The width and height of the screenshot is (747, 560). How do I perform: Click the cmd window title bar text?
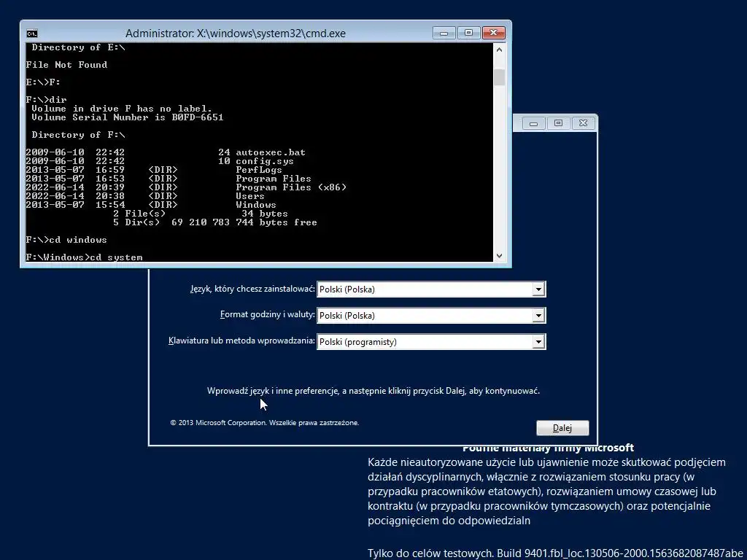[236, 34]
